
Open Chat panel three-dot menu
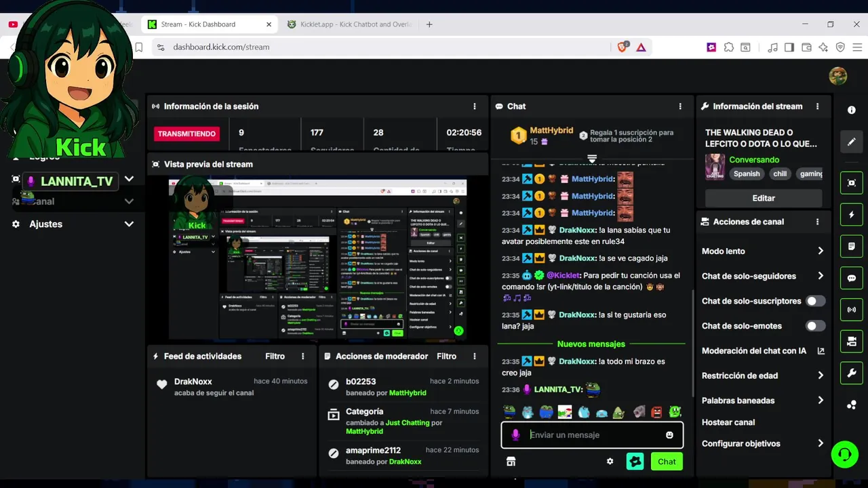[x=680, y=106]
